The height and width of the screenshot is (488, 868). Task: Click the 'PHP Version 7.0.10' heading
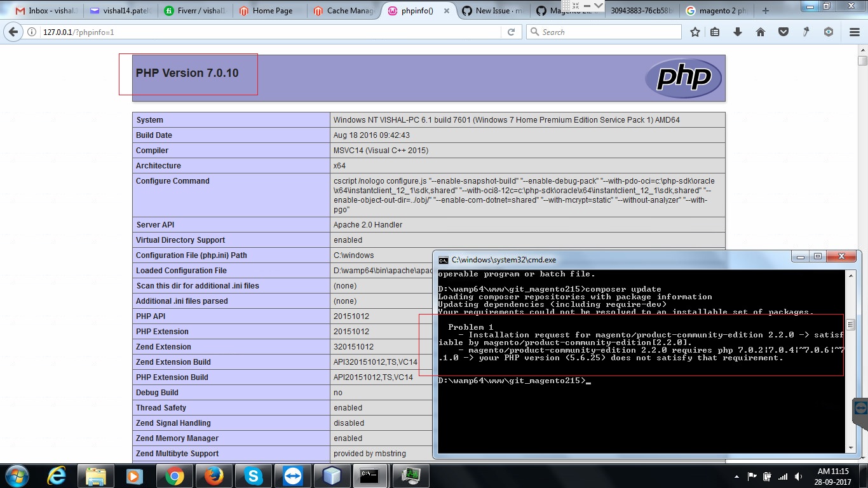[x=187, y=73]
